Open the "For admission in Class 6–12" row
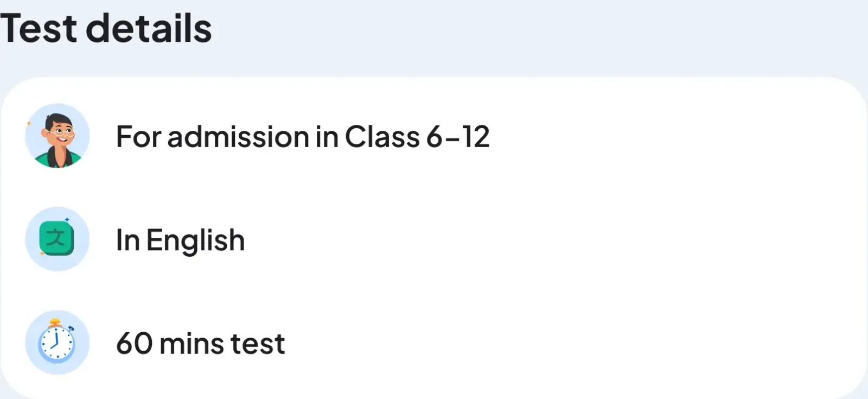This screenshot has height=399, width=868. pyautogui.click(x=302, y=136)
